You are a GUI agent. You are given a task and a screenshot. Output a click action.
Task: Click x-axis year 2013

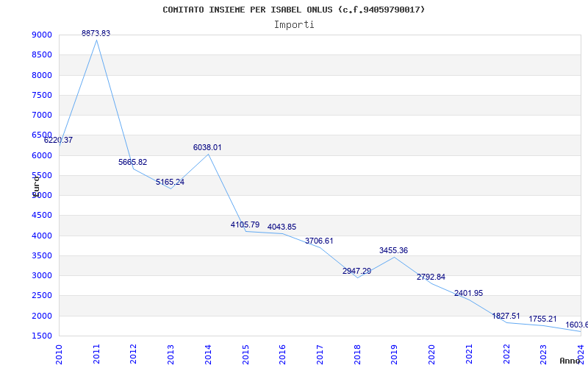coord(171,354)
